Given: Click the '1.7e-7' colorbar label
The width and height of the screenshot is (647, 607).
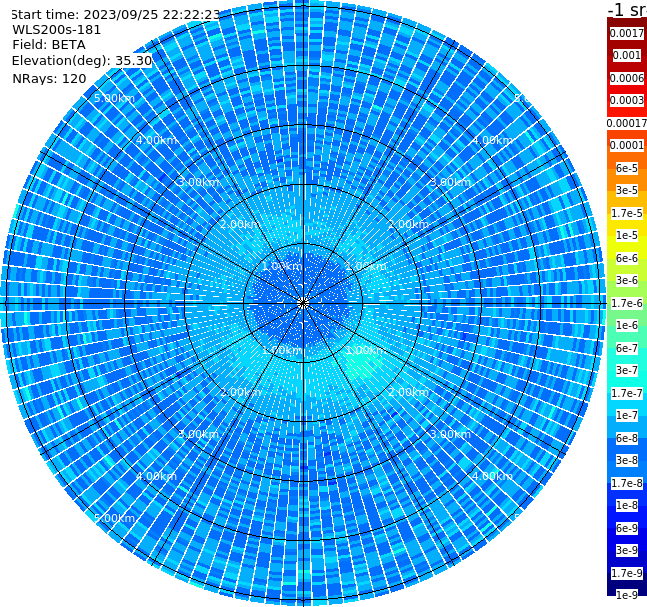Looking at the screenshot, I should point(627,393).
